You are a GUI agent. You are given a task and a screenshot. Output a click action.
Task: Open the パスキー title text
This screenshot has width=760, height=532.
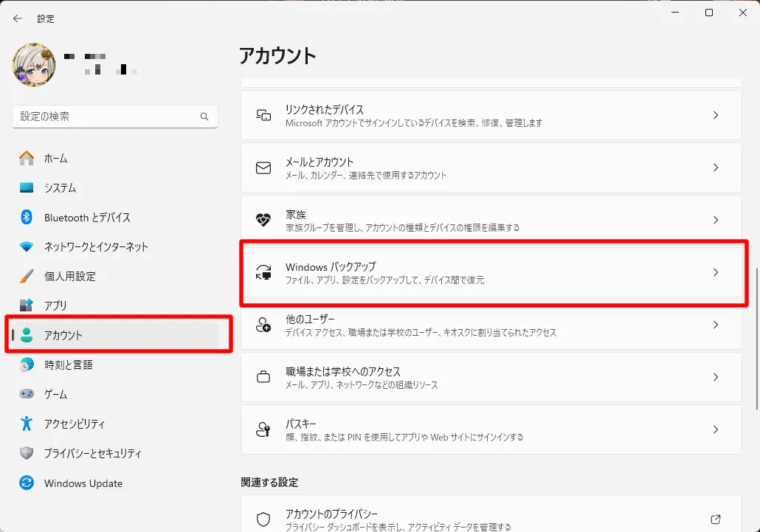[300, 424]
